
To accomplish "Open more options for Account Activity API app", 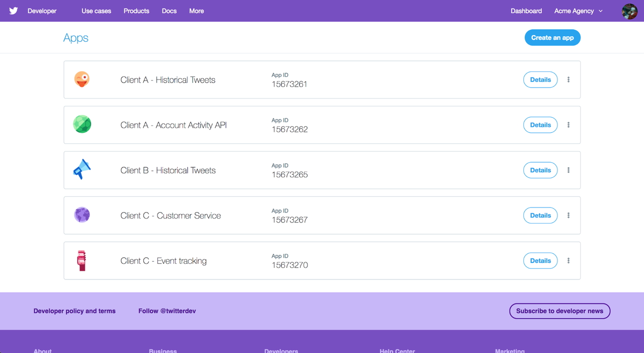I will point(569,125).
